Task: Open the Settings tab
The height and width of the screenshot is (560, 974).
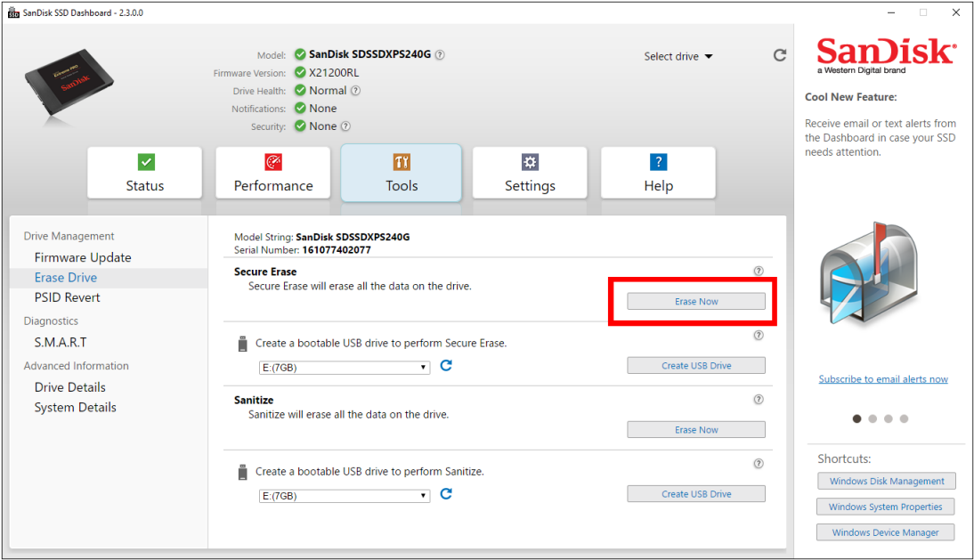Action: pyautogui.click(x=530, y=173)
